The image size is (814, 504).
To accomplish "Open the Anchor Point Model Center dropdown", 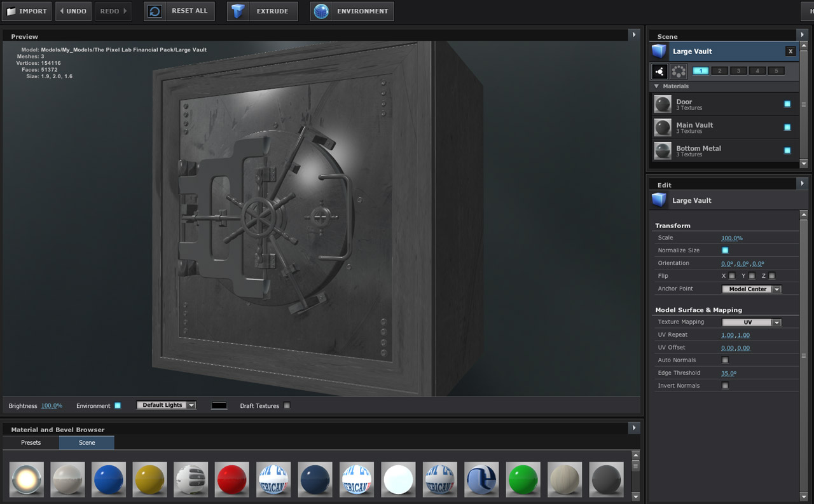I will [752, 289].
